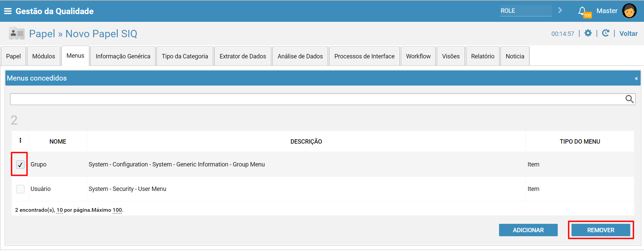Click the User Menu description text

click(x=128, y=189)
